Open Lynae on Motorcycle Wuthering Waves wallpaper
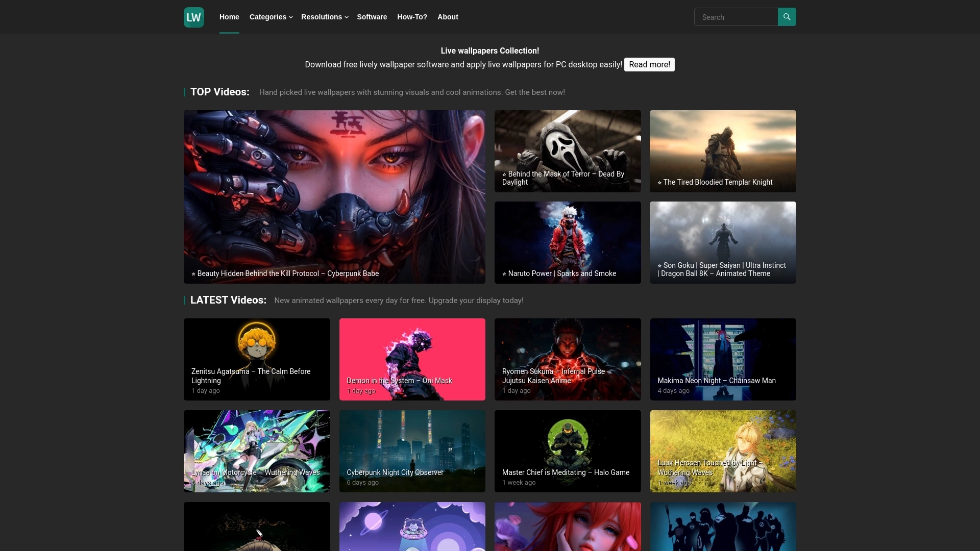The image size is (980, 551). click(x=257, y=451)
